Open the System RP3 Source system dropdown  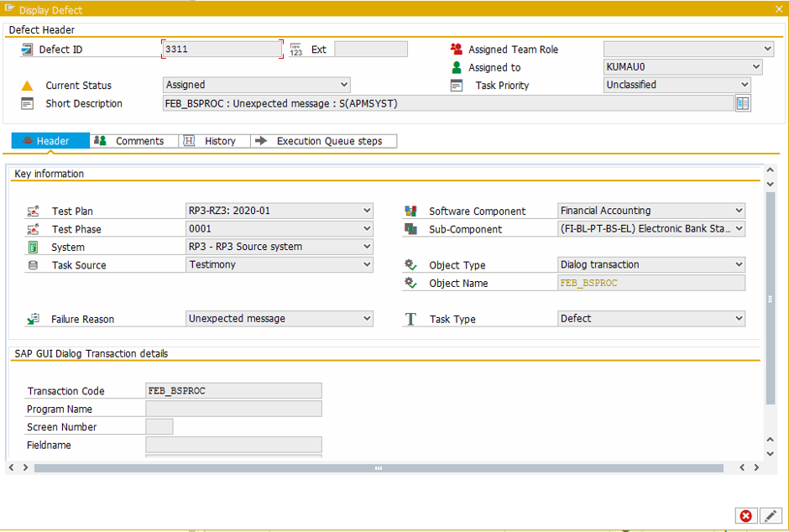[x=367, y=247]
